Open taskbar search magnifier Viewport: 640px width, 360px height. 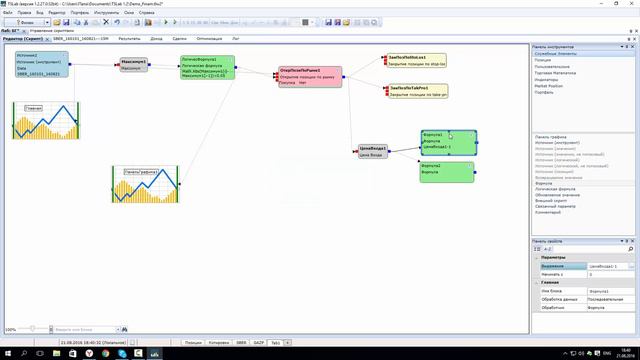click(x=24, y=353)
